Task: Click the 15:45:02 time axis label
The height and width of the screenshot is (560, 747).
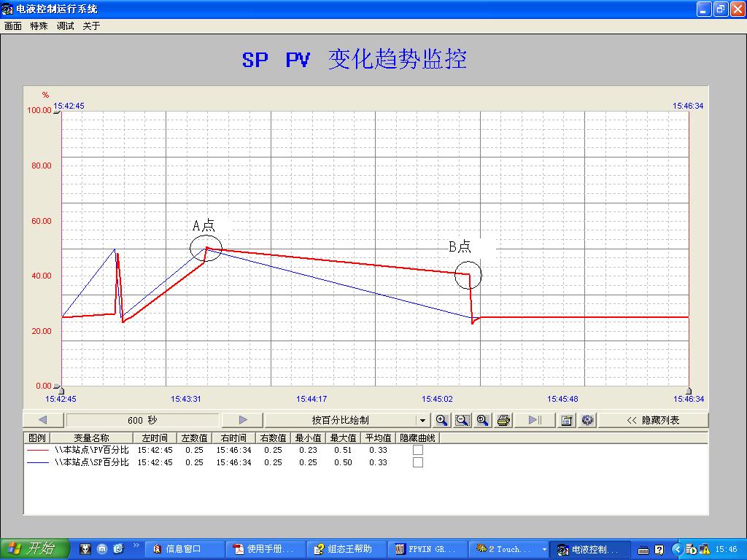Action: click(437, 399)
